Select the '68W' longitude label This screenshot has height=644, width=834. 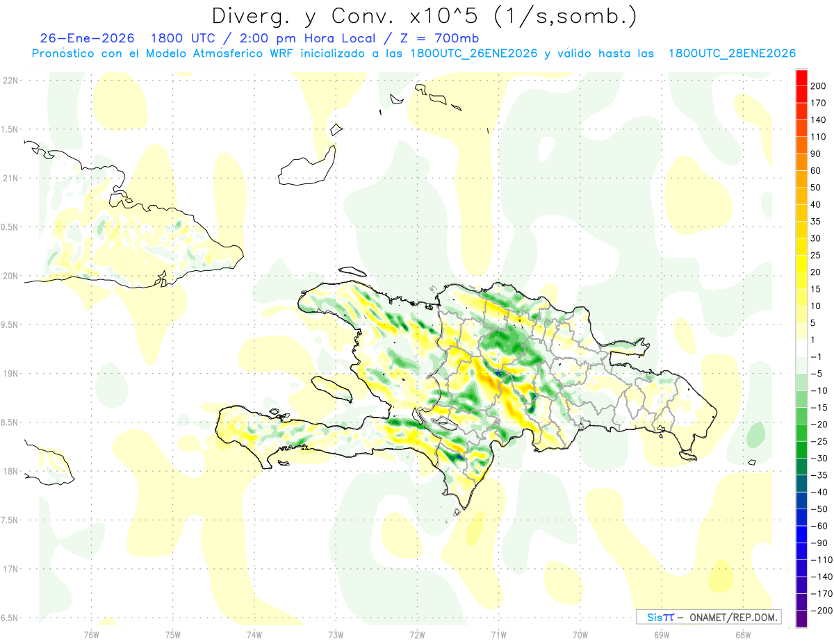[742, 634]
